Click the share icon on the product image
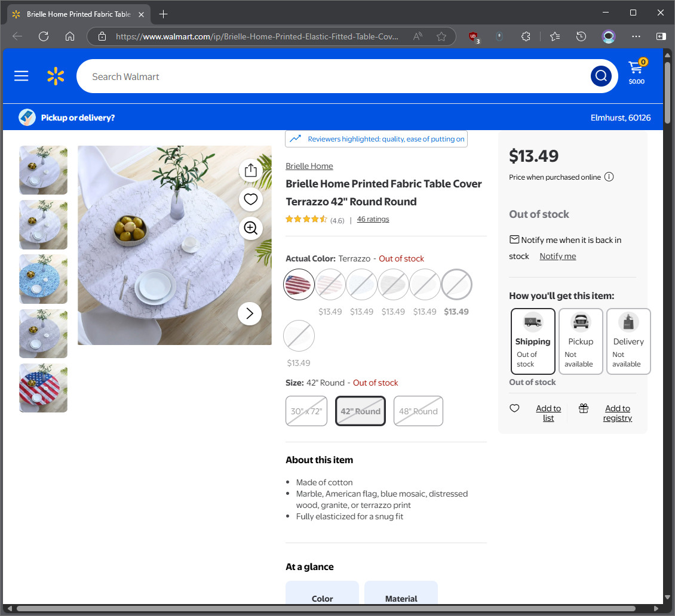Screen dimensions: 675x616 (250, 170)
